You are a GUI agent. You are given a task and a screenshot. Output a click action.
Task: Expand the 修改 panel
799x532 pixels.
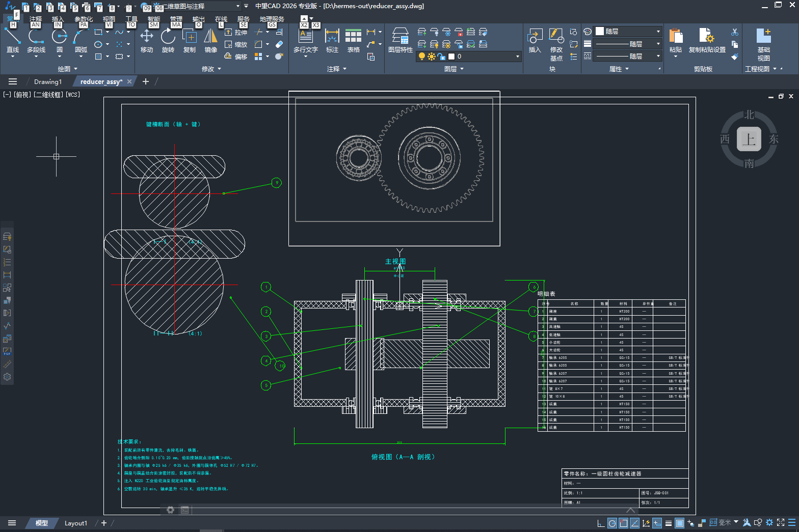pyautogui.click(x=211, y=69)
